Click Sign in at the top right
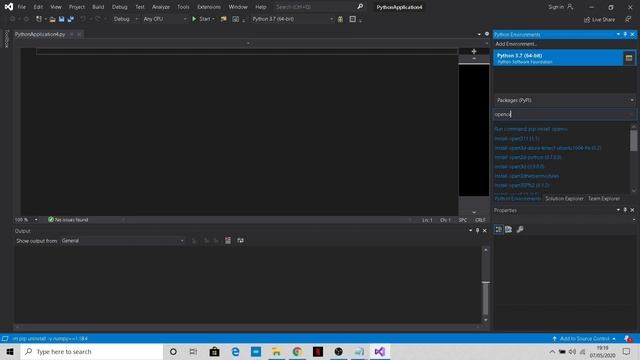Screen dimensions: 640x360 coord(561,7)
